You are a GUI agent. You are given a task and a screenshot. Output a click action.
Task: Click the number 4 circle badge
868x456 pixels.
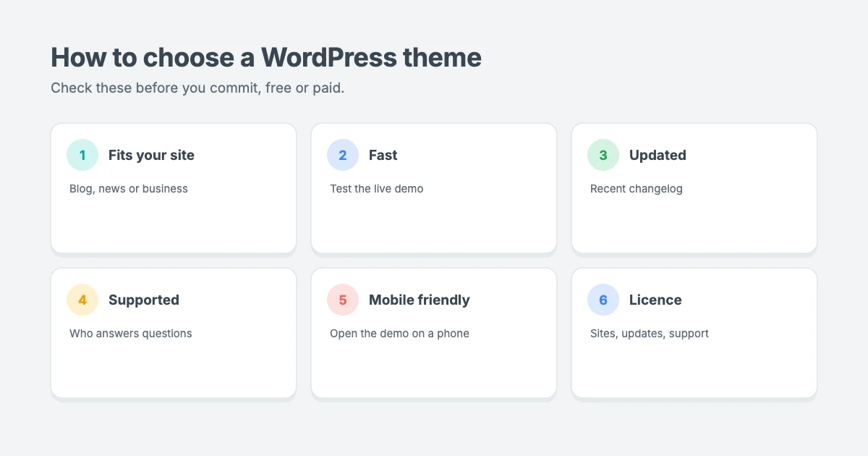click(82, 300)
